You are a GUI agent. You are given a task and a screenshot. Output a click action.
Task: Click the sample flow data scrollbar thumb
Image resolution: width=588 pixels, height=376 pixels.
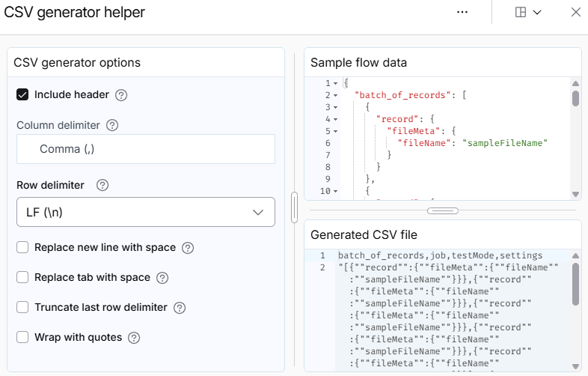[x=575, y=98]
